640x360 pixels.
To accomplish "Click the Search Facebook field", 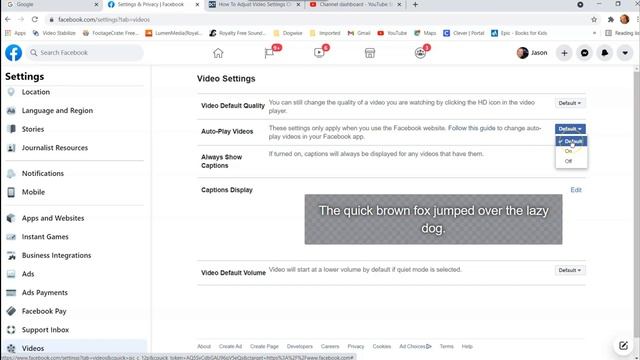I will tap(85, 53).
